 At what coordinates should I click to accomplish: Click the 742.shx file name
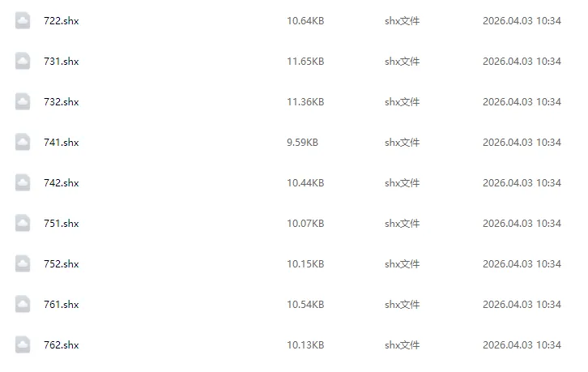[61, 183]
